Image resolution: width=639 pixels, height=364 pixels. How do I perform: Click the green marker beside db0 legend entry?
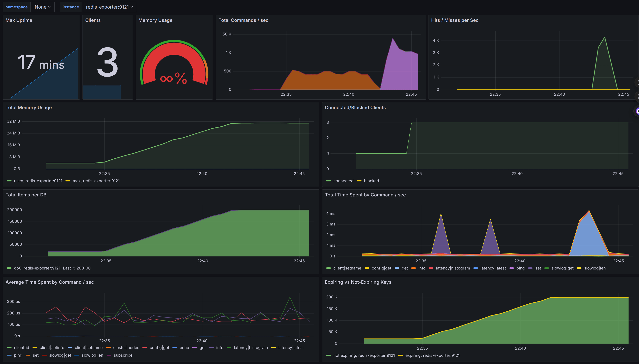tap(9, 268)
